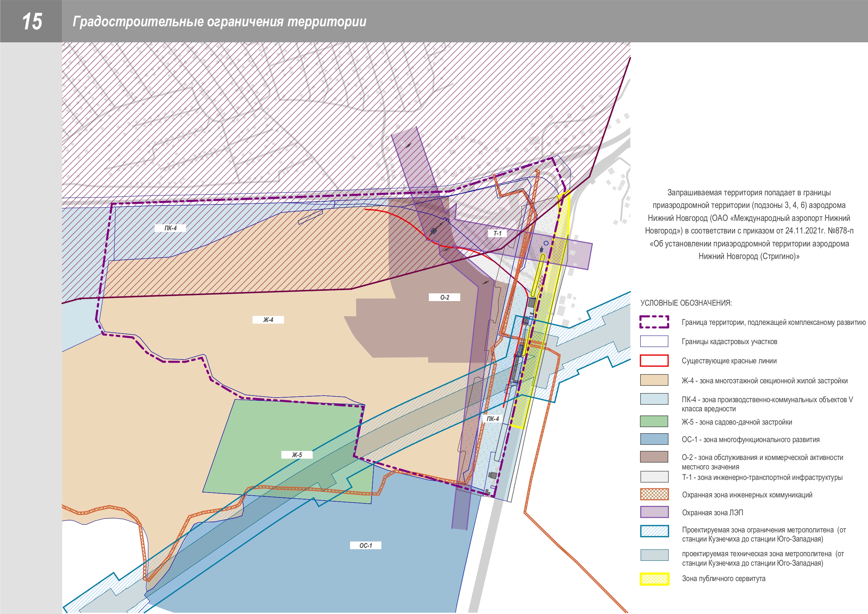Click the dashed purple boundary legend symbol
The width and height of the screenshot is (868, 614).
coord(654,322)
